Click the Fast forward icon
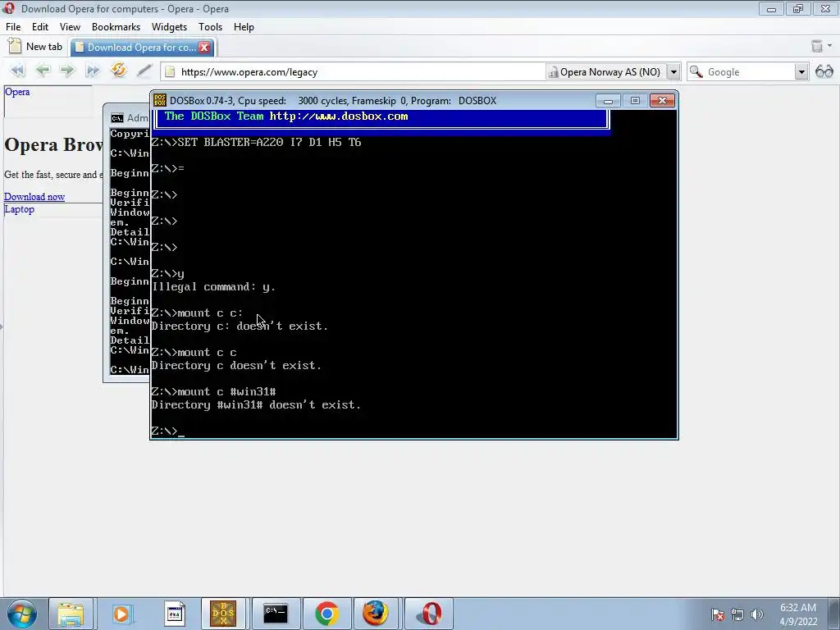The width and height of the screenshot is (840, 630). [x=93, y=71]
